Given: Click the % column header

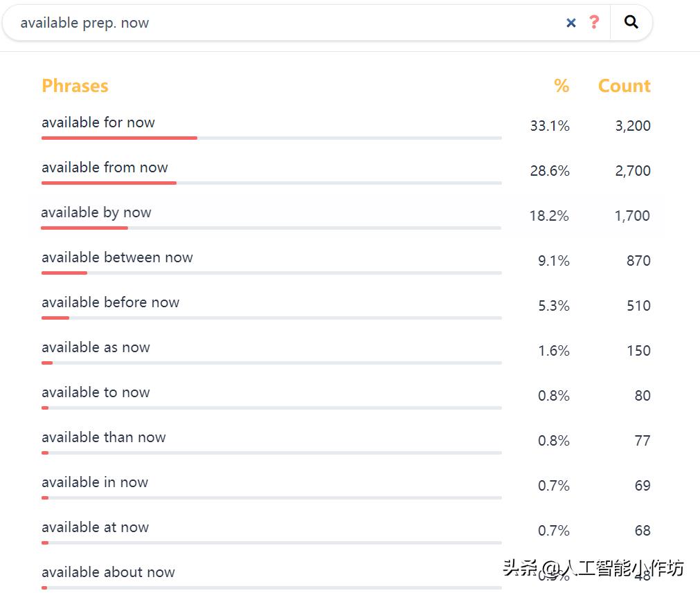Looking at the screenshot, I should 561,86.
